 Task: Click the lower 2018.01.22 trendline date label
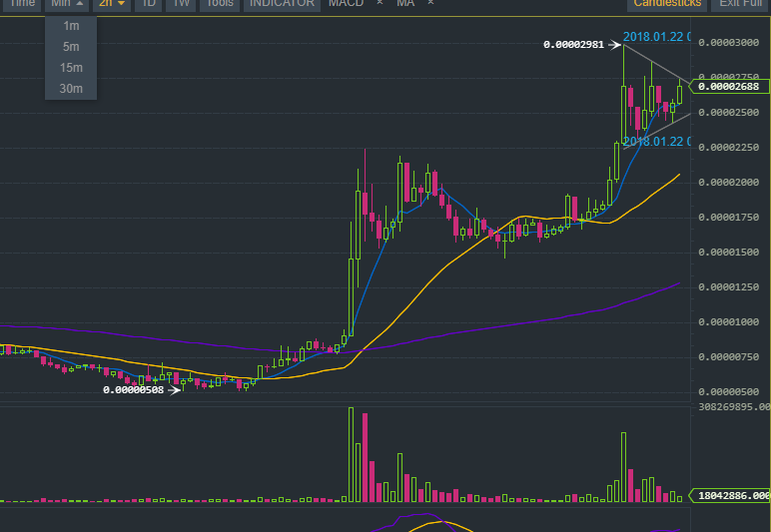point(656,142)
